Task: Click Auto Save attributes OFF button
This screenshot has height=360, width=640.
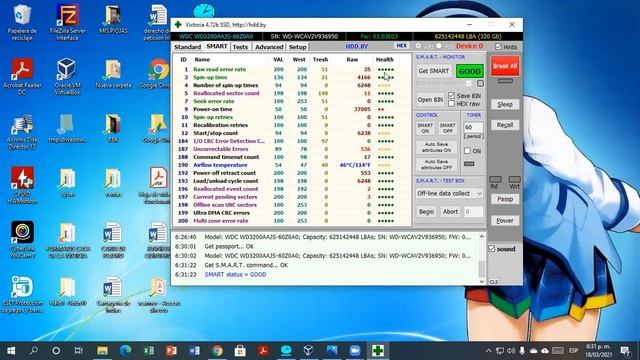Action: click(x=436, y=164)
